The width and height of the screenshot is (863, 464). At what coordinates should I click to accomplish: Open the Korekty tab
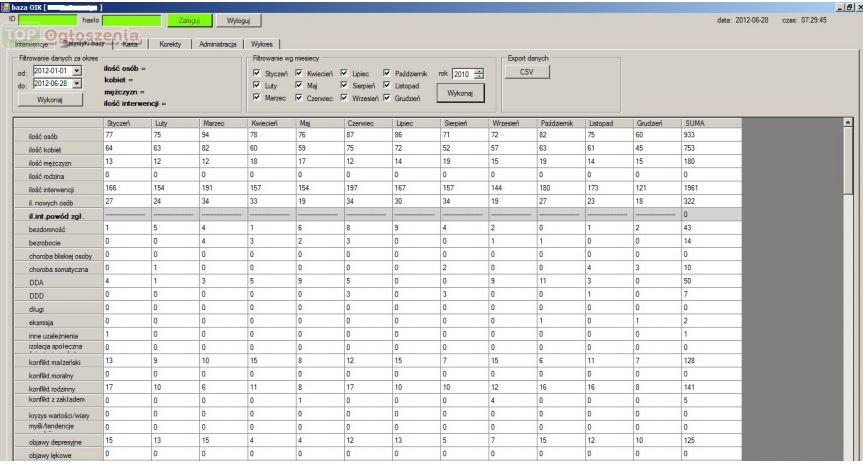point(169,44)
